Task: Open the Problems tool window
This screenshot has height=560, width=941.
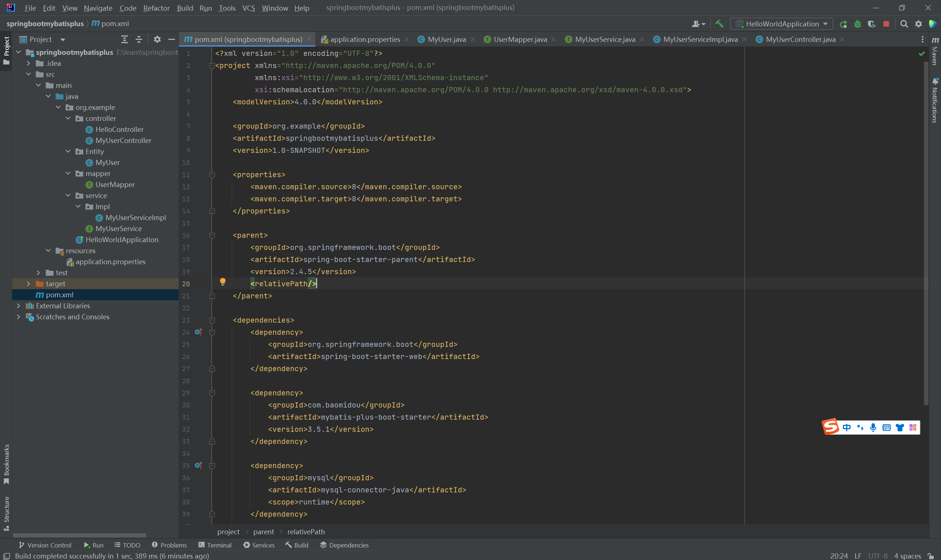Action: coord(169,545)
